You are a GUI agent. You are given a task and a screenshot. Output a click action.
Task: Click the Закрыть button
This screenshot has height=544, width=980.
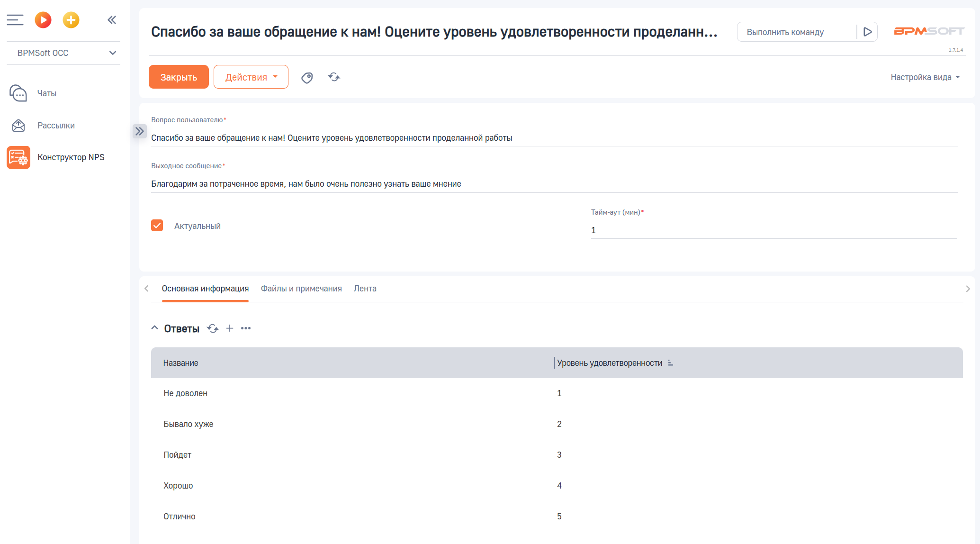tap(179, 77)
